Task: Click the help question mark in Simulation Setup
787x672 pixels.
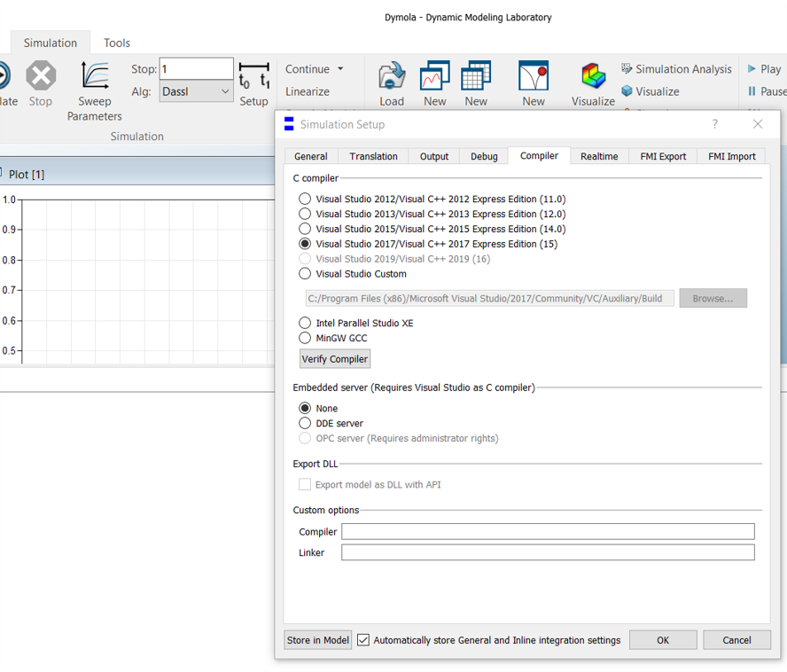Action: point(714,124)
